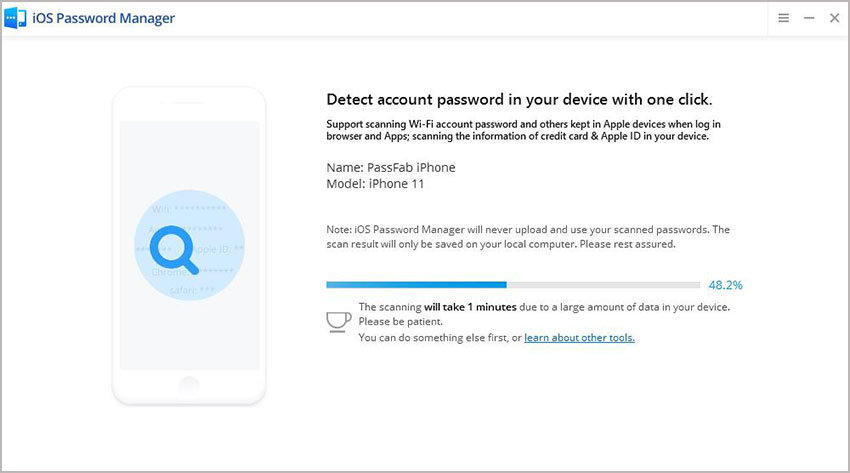Close the iOS Password Manager window
850x473 pixels.
coord(834,18)
